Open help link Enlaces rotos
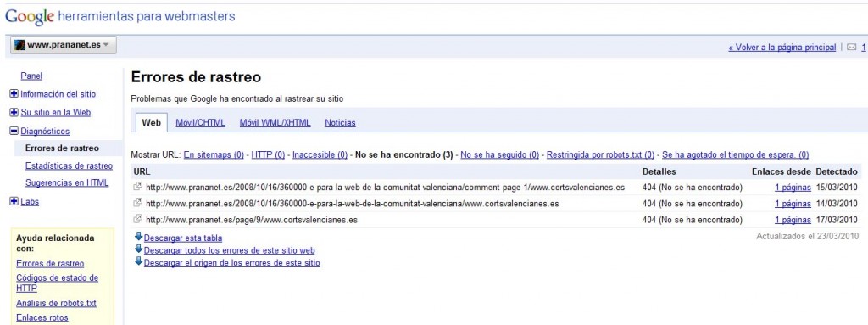Viewport: 868px width, 325px height. [42, 318]
